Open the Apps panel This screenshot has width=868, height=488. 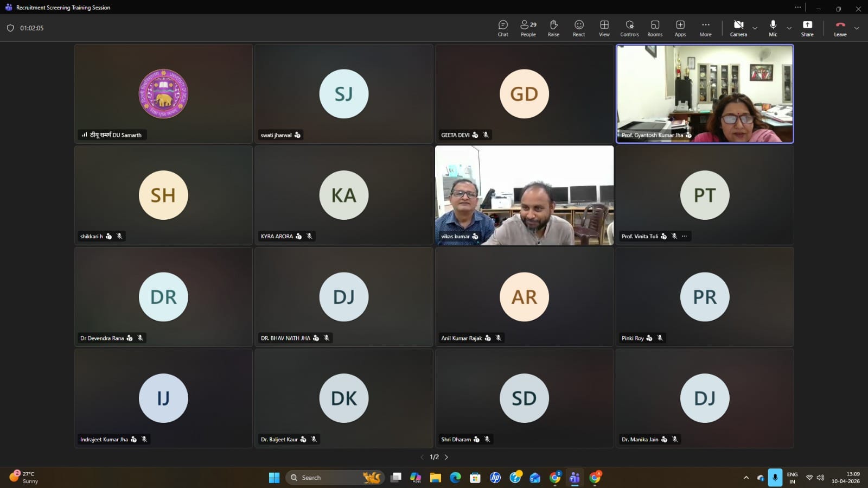point(680,28)
